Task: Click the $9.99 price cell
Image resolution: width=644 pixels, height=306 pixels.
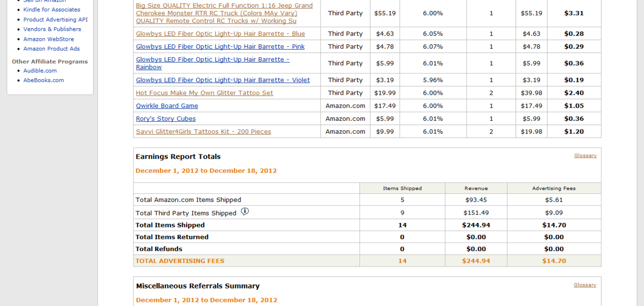Action: 385,132
